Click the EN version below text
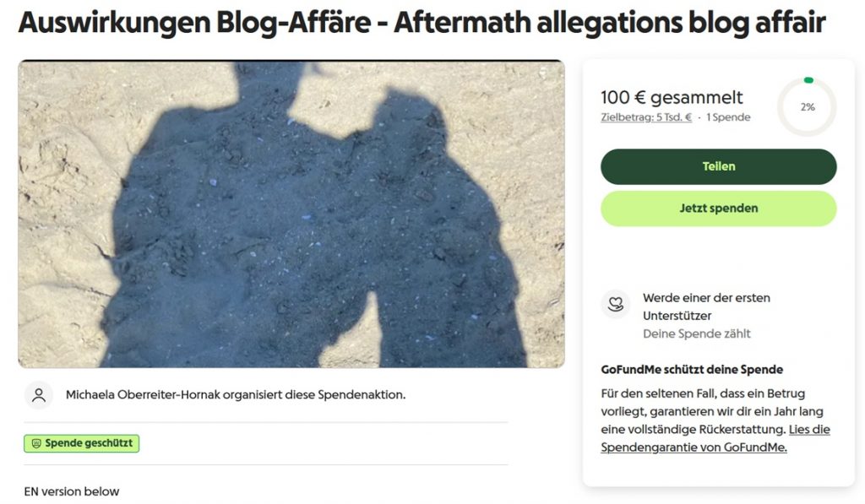 [72, 491]
